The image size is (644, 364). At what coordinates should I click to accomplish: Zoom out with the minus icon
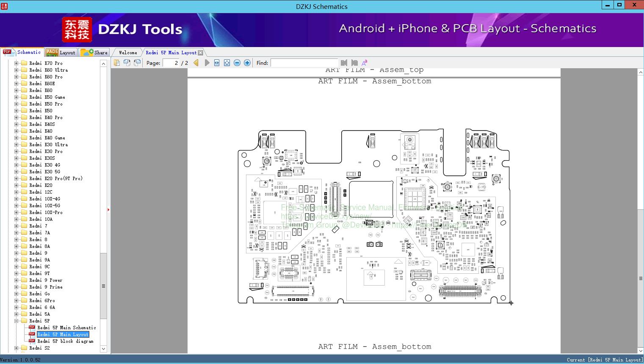pyautogui.click(x=237, y=63)
